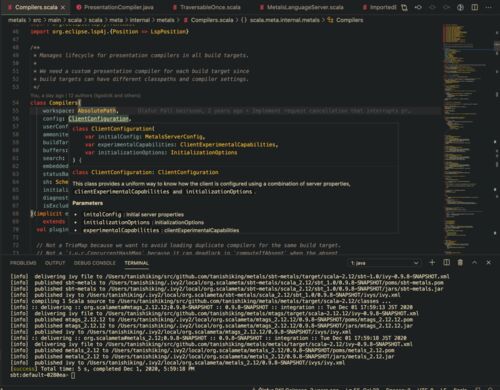Click the Open Changes icon in editor toolbar
The width and height of the screenshot is (500, 390).
click(x=404, y=7)
